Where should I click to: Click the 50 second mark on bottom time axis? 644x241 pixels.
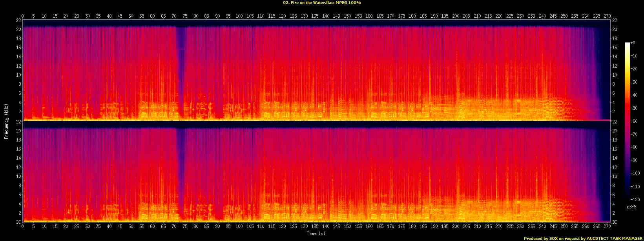coord(131,226)
